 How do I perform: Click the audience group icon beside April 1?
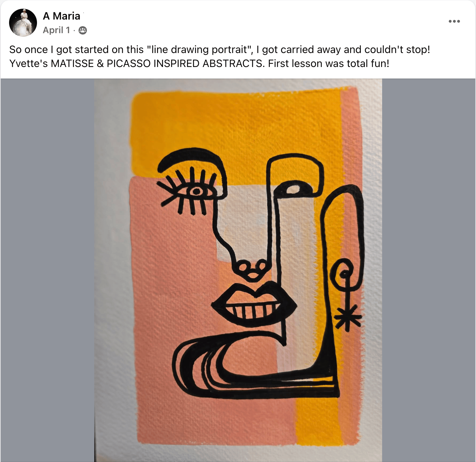coord(83,30)
